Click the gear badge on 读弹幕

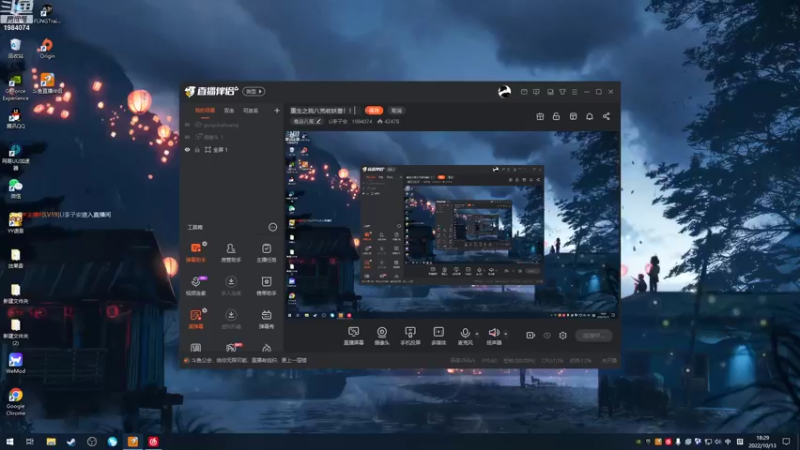pyautogui.click(x=205, y=310)
